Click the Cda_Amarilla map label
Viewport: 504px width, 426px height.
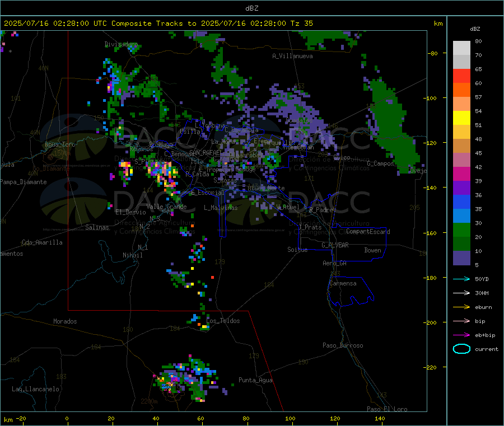[42, 242]
